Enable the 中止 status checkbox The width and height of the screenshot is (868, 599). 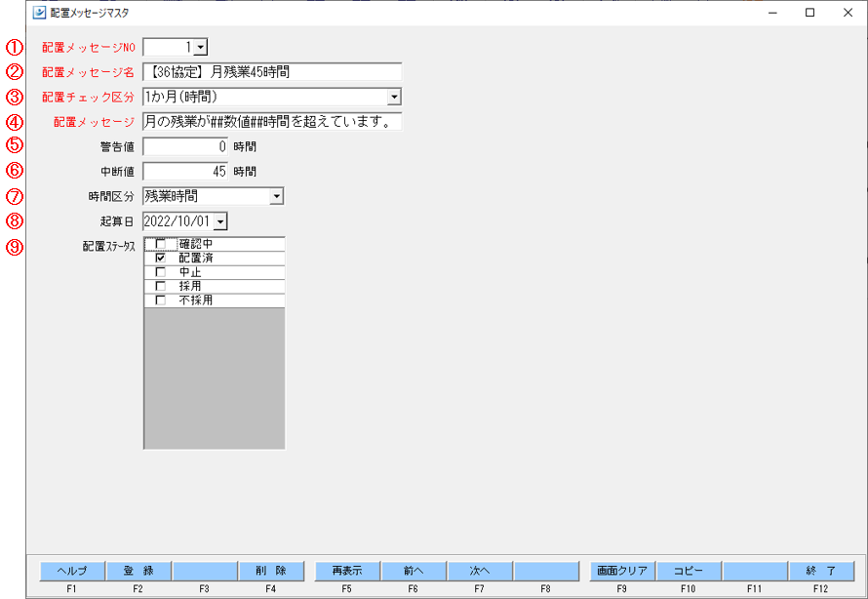click(x=161, y=272)
